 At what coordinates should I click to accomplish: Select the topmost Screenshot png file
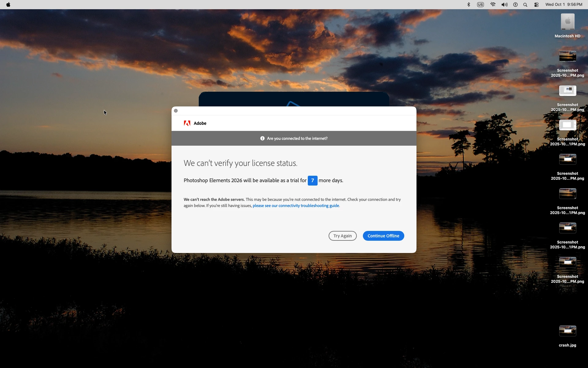(567, 57)
